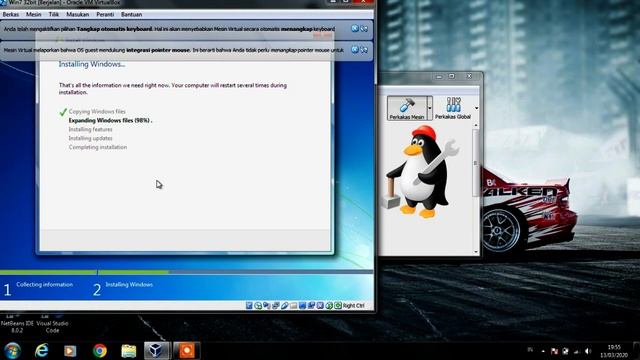Open the orange recorder taskbar icon
640x360 pixels.
pyautogui.click(x=187, y=351)
